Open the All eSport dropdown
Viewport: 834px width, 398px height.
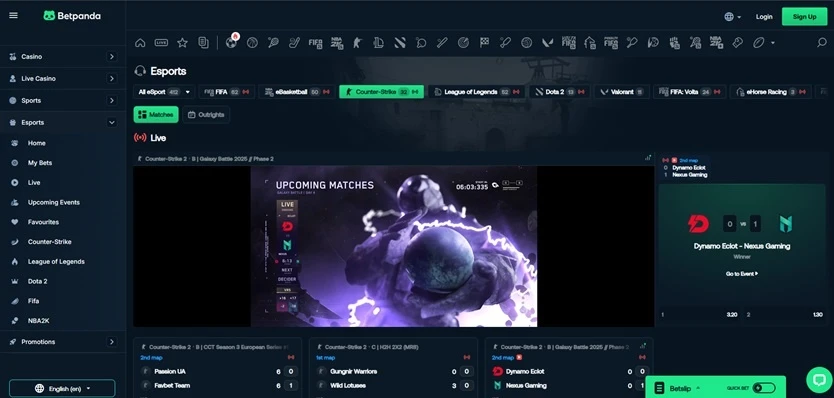[164, 92]
